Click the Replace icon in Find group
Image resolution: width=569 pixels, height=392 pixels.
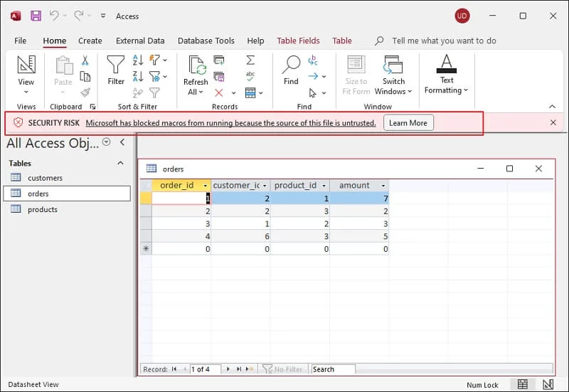click(x=312, y=60)
